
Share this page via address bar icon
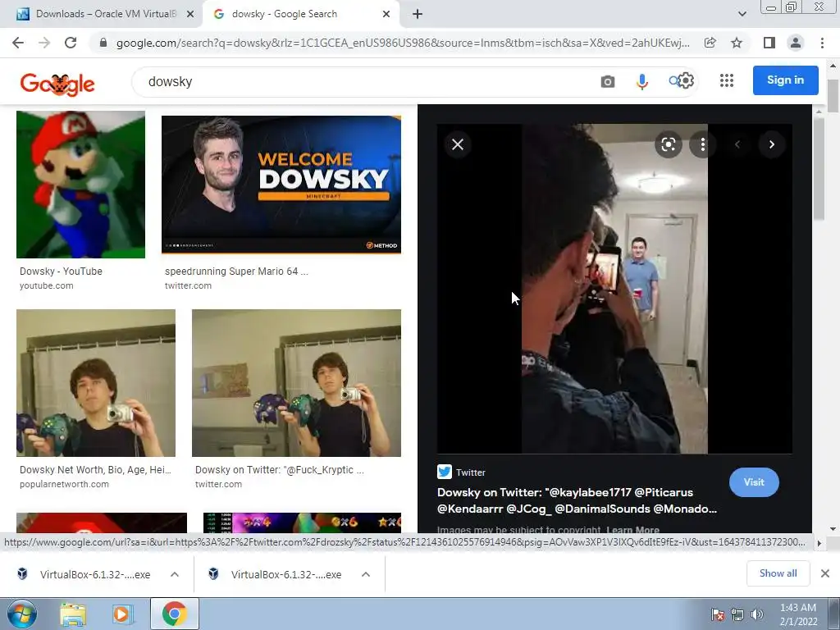710,43
